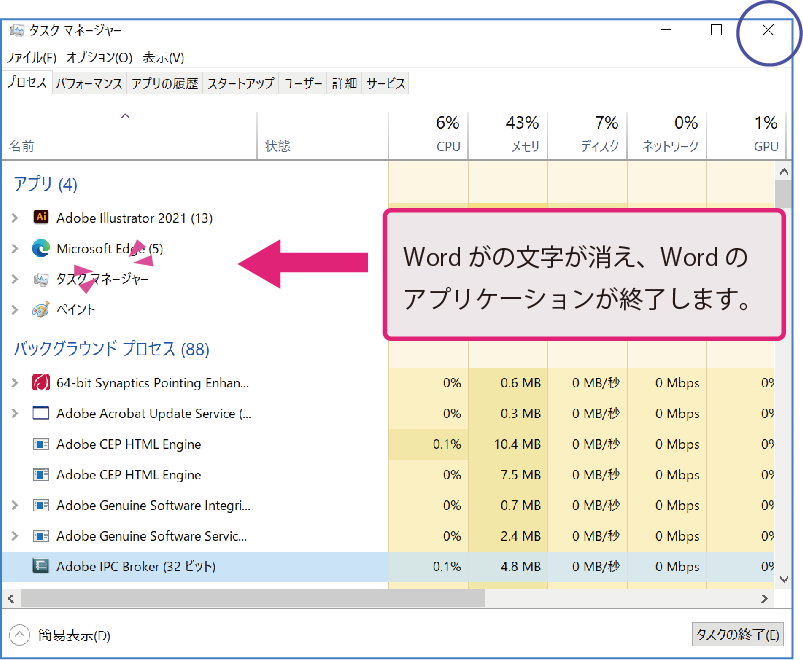Sort processes by the メモリ column header
The width and height of the screenshot is (803, 660).
[x=508, y=134]
